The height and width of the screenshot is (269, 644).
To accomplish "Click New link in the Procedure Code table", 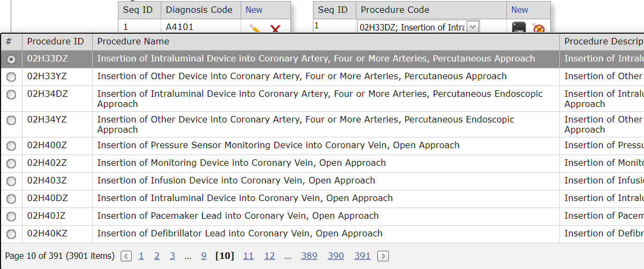I will point(520,10).
